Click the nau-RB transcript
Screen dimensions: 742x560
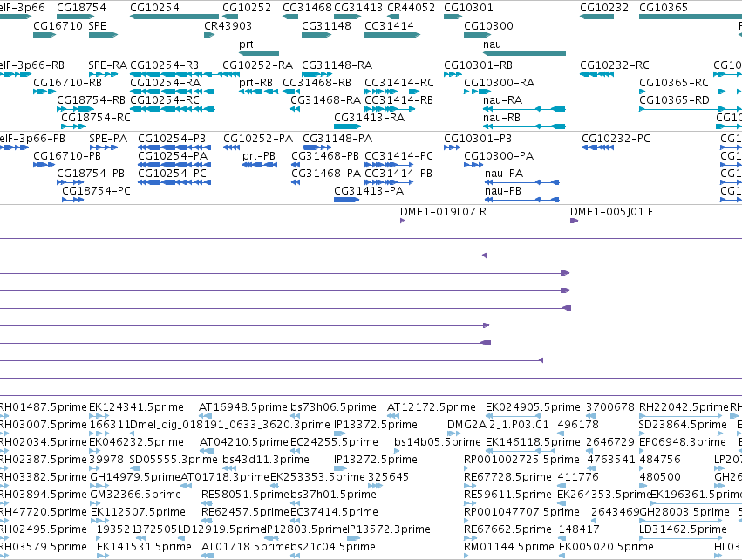524,126
